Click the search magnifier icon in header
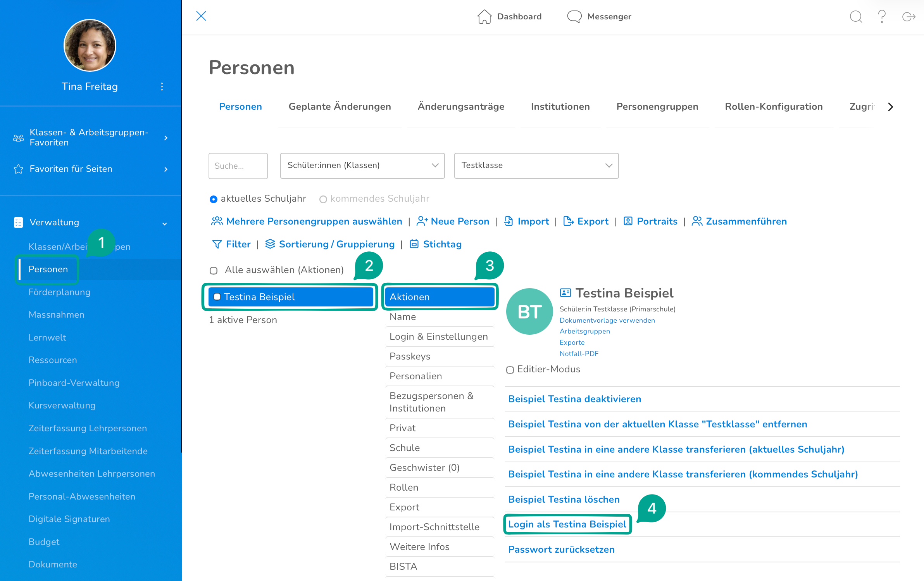Screen dimensions: 924x581 coord(855,17)
